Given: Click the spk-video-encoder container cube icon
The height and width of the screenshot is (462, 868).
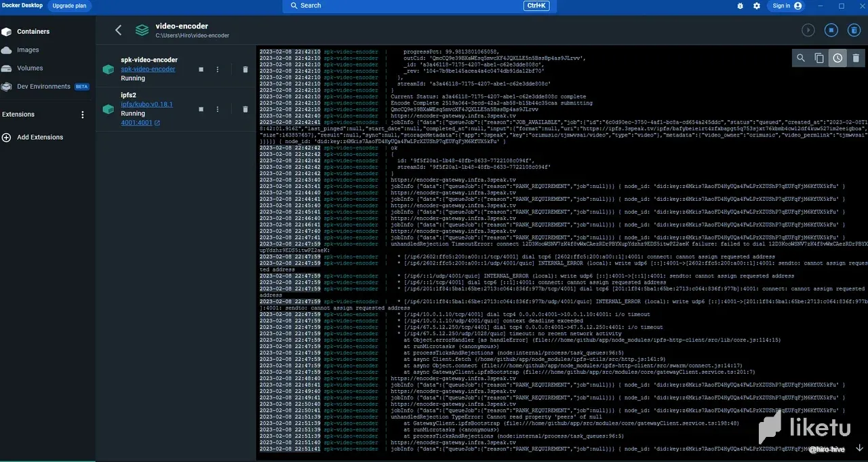Looking at the screenshot, I should [x=107, y=69].
